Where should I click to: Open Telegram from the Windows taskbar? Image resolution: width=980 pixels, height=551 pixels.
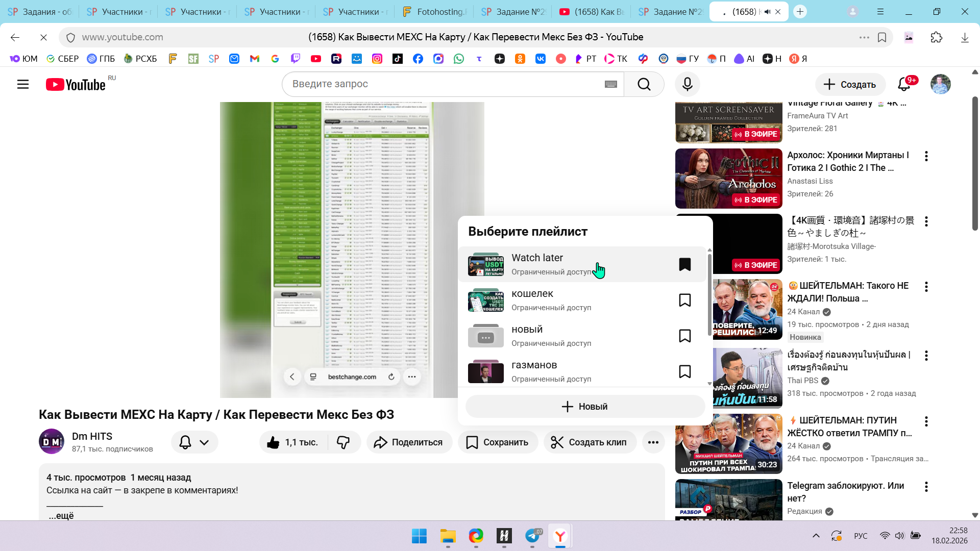tap(532, 536)
